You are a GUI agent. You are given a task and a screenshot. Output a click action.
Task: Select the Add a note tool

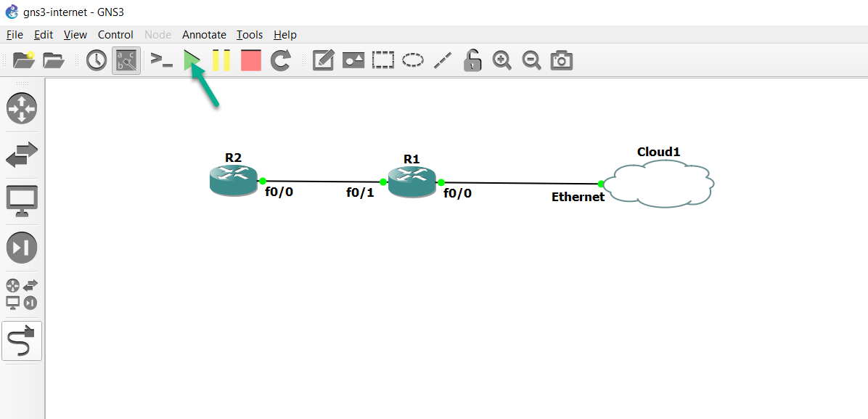click(323, 60)
